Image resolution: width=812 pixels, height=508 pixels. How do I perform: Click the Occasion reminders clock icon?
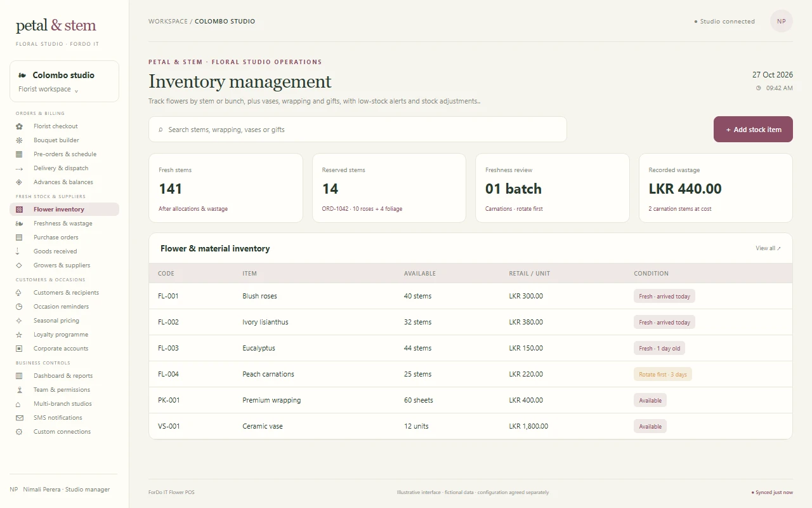click(x=19, y=307)
